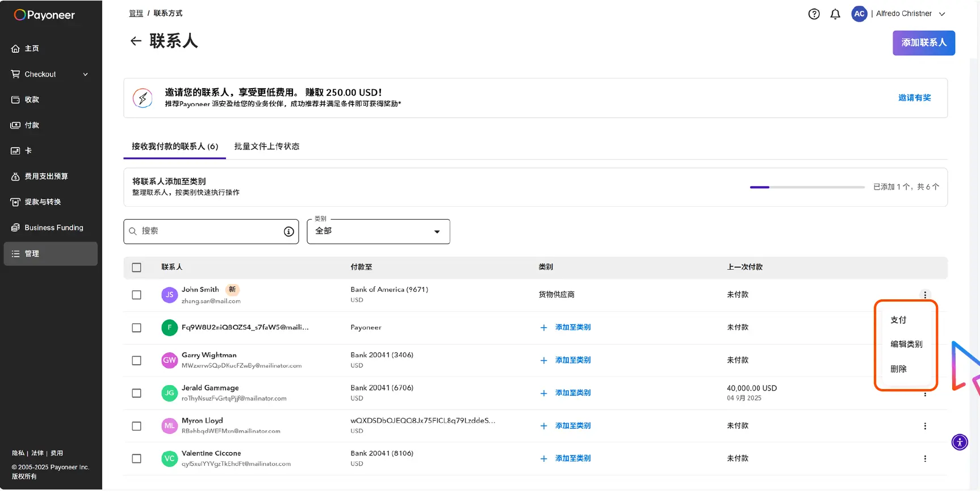The height and width of the screenshot is (493, 980).
Task: Click the 货物供应商 category of John Smith
Action: coord(556,295)
